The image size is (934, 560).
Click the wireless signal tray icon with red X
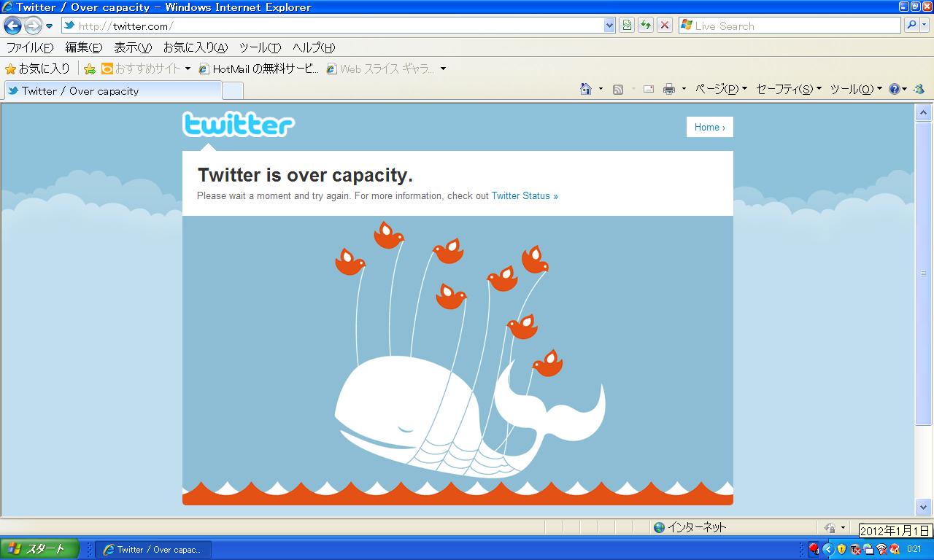pyautogui.click(x=881, y=549)
